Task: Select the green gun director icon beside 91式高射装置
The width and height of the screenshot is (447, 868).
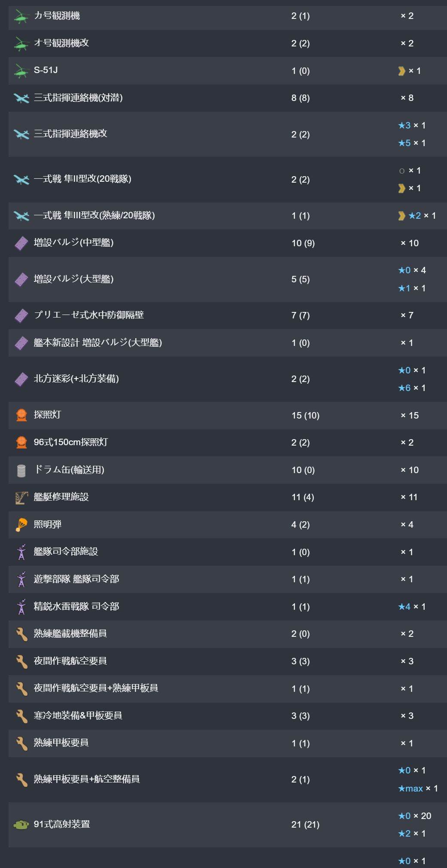Action: [21, 825]
